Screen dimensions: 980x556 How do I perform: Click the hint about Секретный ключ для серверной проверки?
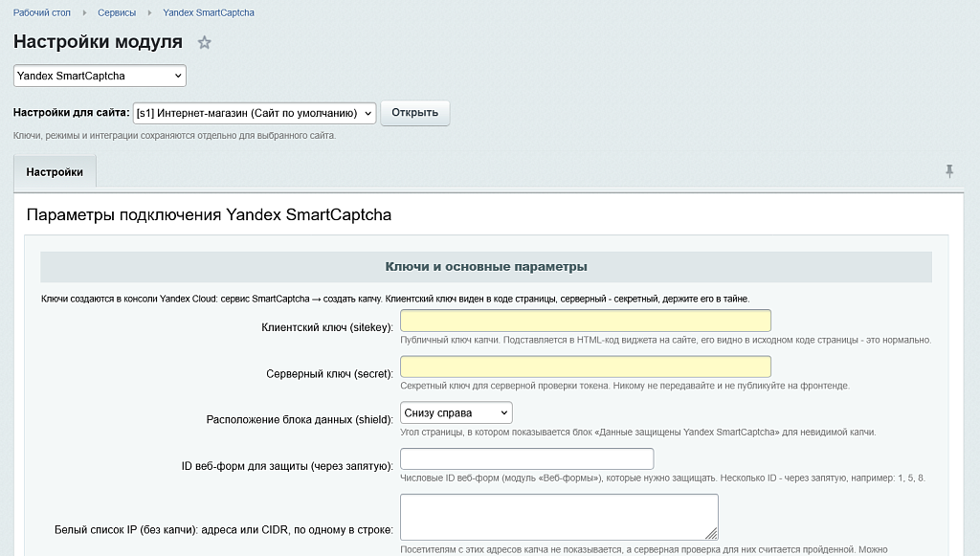pyautogui.click(x=625, y=386)
